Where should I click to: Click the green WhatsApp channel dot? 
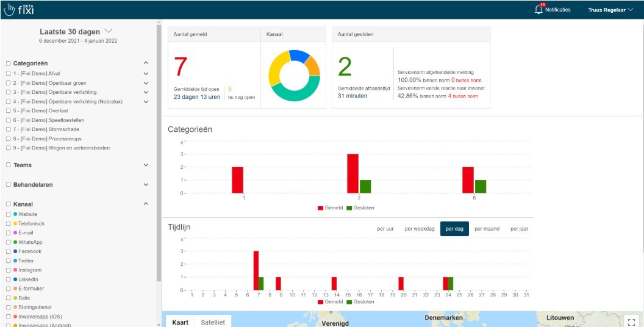click(x=15, y=242)
